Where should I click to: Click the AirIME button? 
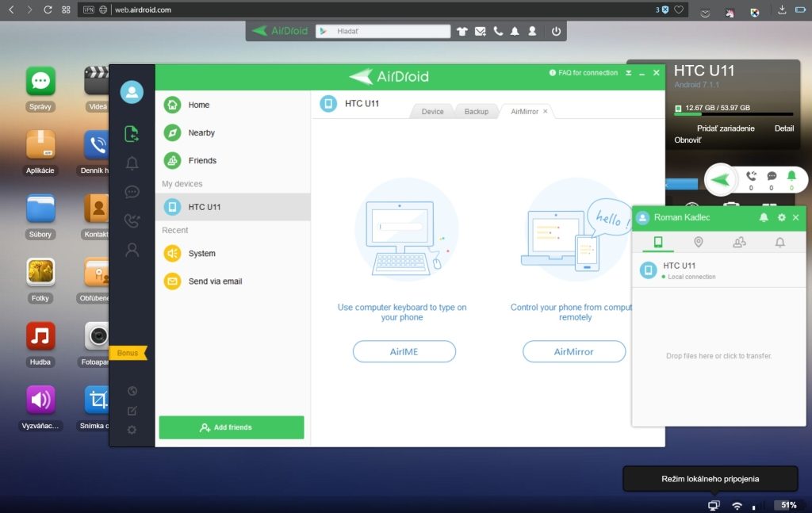pyautogui.click(x=404, y=351)
